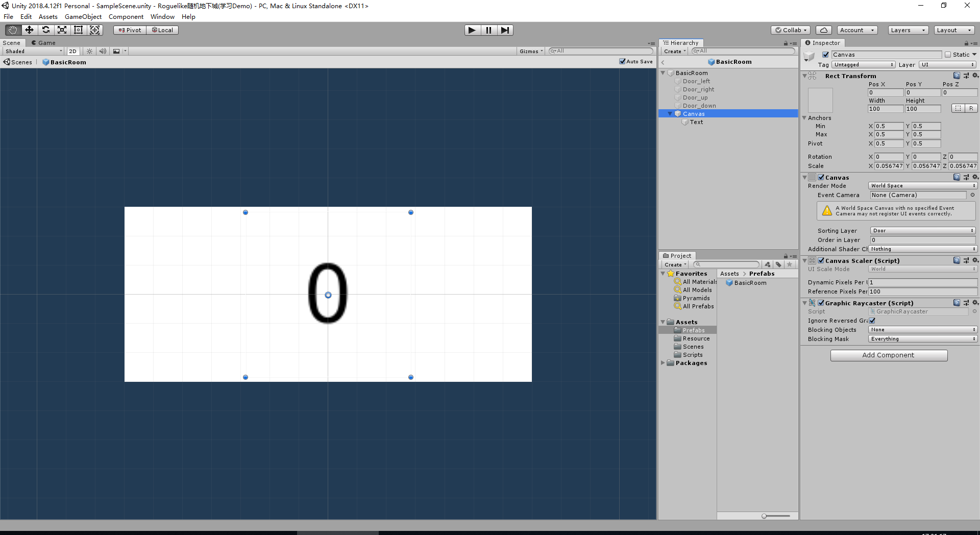Collapse the BasicRoom hierarchy item

pyautogui.click(x=663, y=72)
